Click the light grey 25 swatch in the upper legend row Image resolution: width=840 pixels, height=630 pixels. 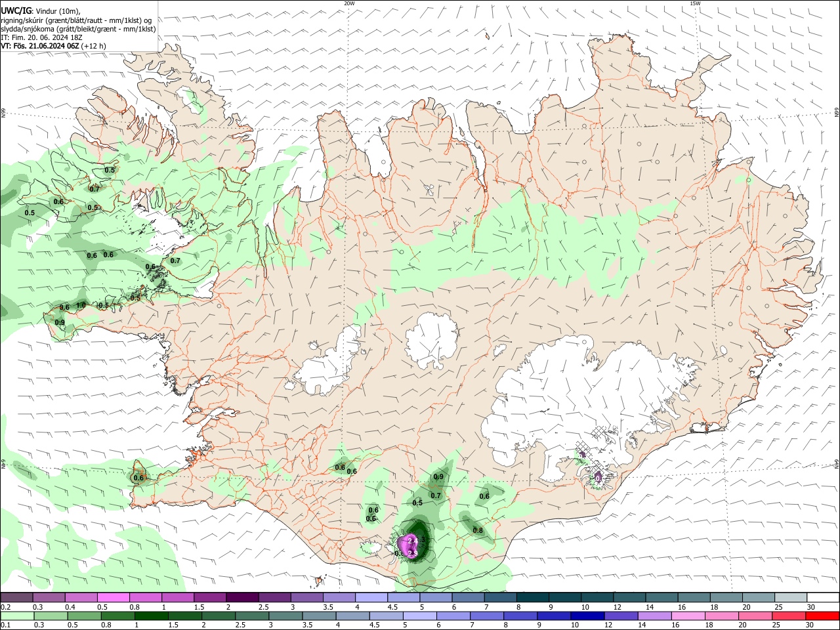click(x=790, y=597)
